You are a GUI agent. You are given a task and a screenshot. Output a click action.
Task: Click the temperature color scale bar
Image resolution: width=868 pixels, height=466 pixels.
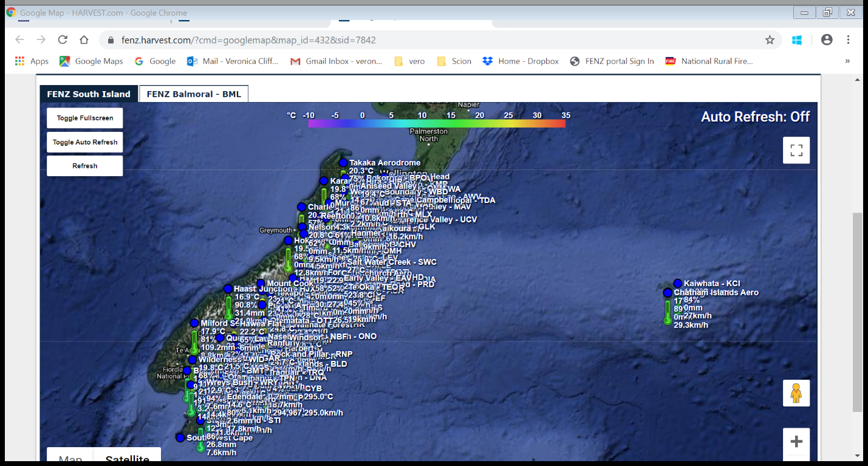pos(437,123)
